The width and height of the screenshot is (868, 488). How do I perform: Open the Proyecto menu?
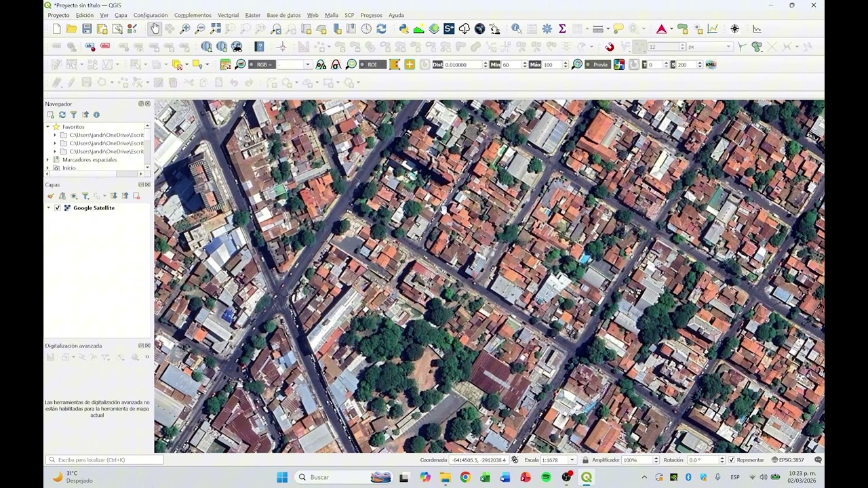[58, 15]
